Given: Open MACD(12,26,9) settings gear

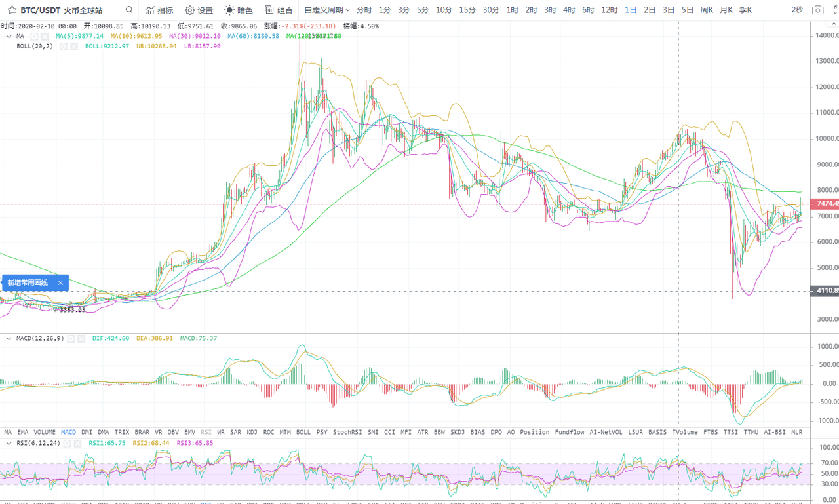Looking at the screenshot, I should pyautogui.click(x=71, y=338).
